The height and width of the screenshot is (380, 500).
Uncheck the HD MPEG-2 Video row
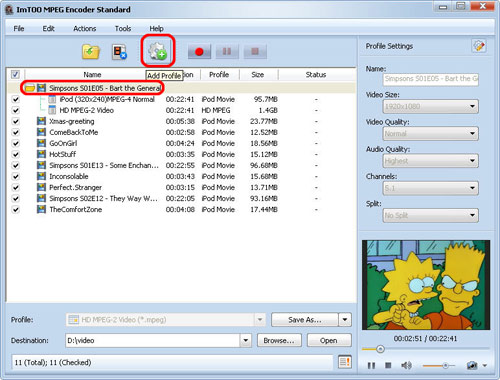15,110
